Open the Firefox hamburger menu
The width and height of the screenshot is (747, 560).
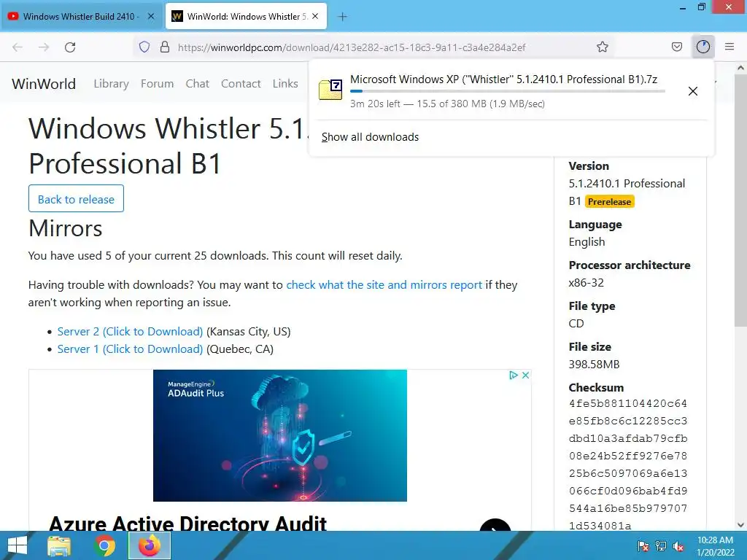coord(729,47)
